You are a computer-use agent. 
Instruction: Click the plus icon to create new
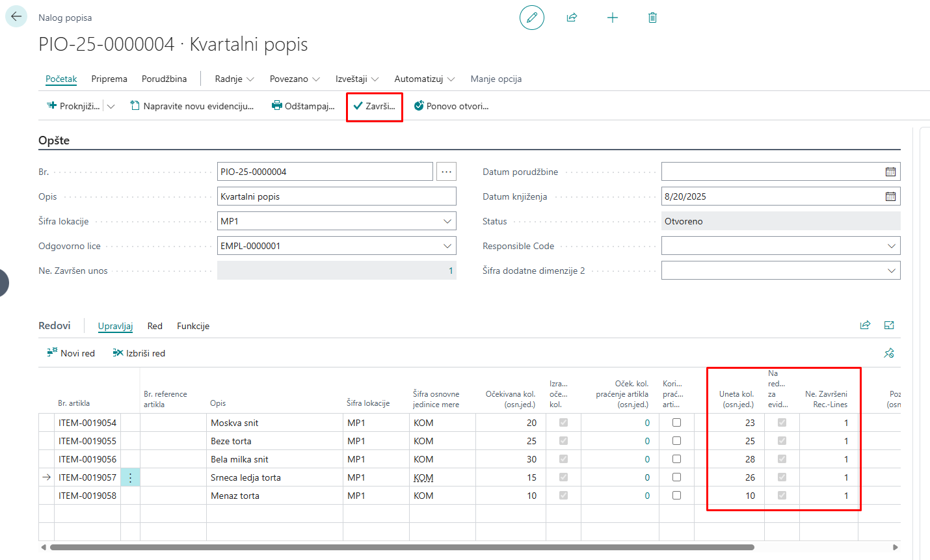(612, 18)
